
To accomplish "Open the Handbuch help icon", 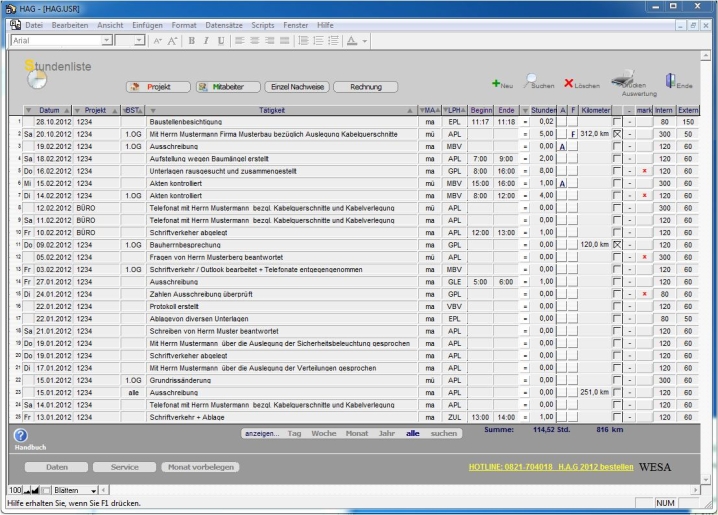I will point(20,435).
